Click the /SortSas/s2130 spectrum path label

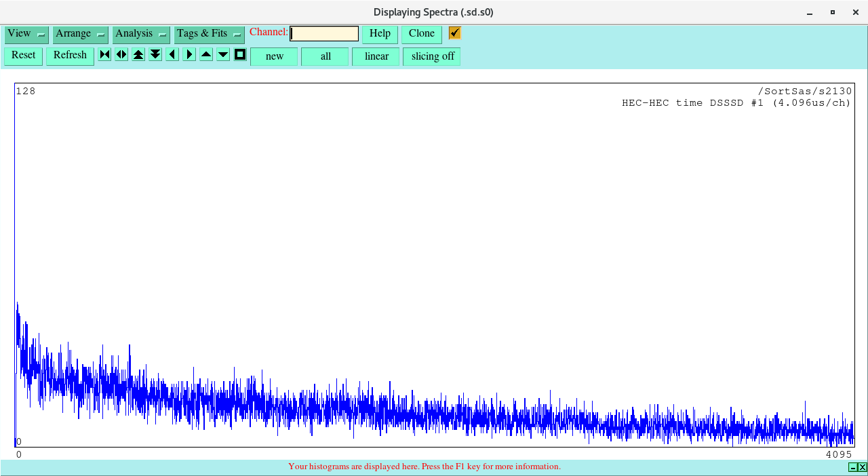pos(804,92)
